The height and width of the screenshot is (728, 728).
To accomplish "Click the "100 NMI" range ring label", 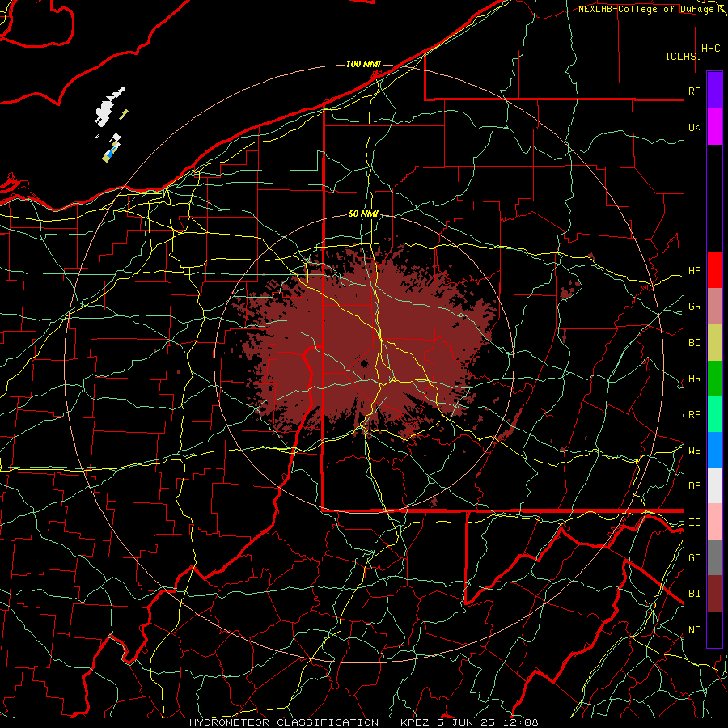I will (x=363, y=64).
